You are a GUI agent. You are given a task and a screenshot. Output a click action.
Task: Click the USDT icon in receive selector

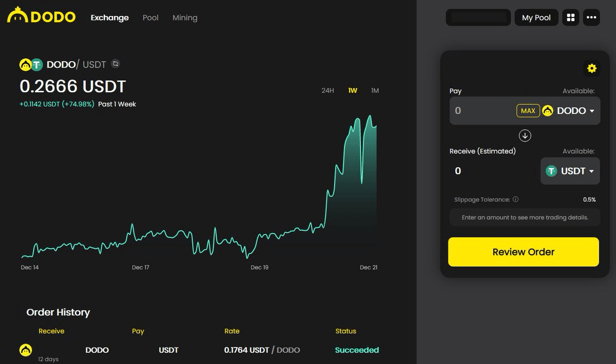click(x=551, y=171)
